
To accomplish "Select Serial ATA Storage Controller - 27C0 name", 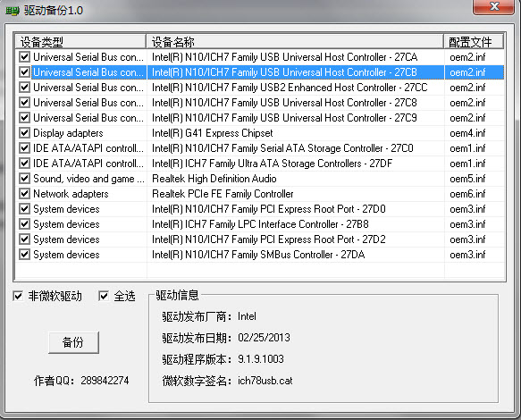I will coord(282,148).
